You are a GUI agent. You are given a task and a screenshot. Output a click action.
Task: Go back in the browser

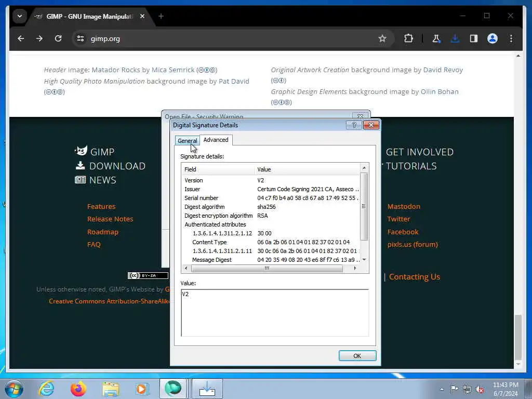[21, 38]
